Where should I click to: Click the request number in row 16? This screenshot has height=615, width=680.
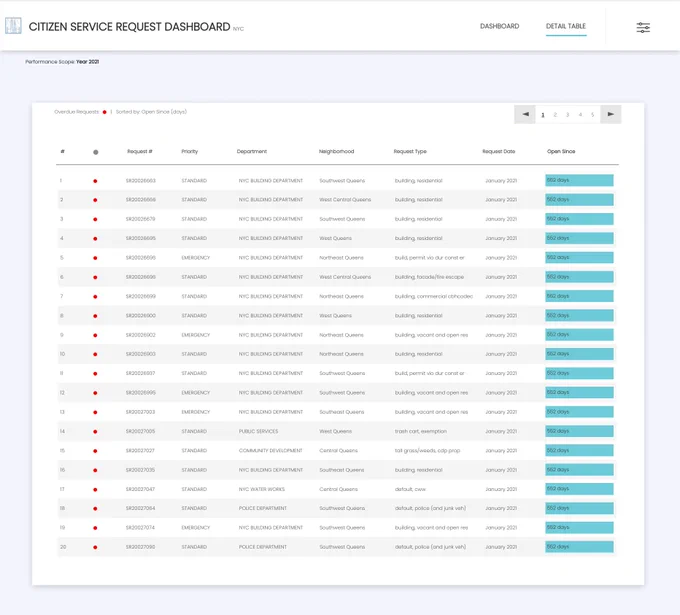coord(141,470)
